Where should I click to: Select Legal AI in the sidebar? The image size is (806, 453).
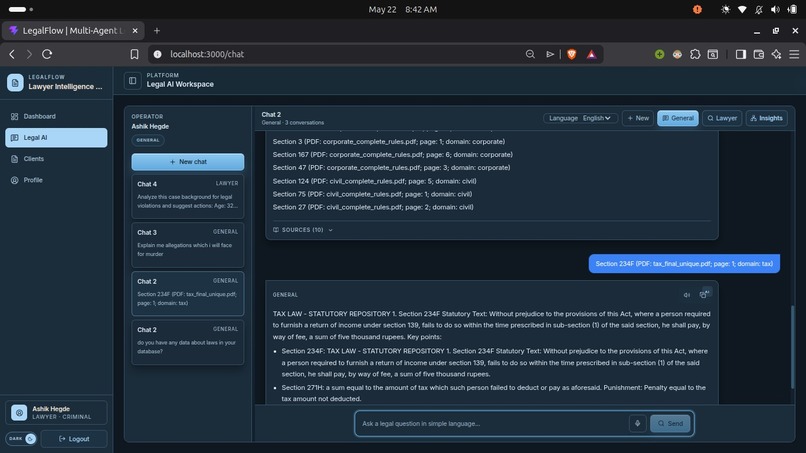pos(56,138)
